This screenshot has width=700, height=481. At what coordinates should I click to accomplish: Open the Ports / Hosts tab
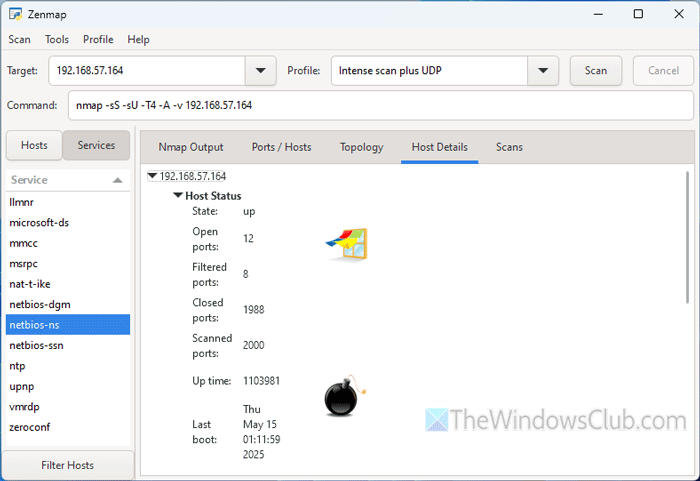(x=281, y=147)
